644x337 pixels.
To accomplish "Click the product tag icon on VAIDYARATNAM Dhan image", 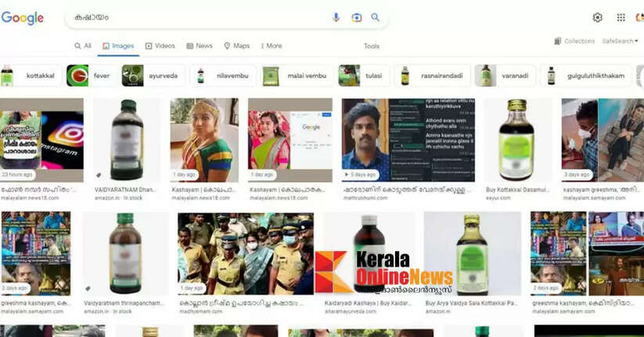I will tap(99, 175).
